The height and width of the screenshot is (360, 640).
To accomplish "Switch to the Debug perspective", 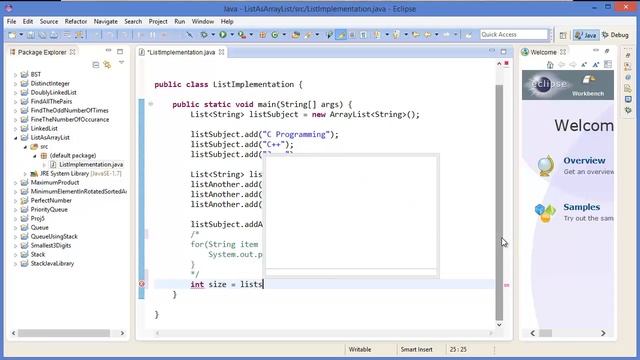I will coord(615,36).
